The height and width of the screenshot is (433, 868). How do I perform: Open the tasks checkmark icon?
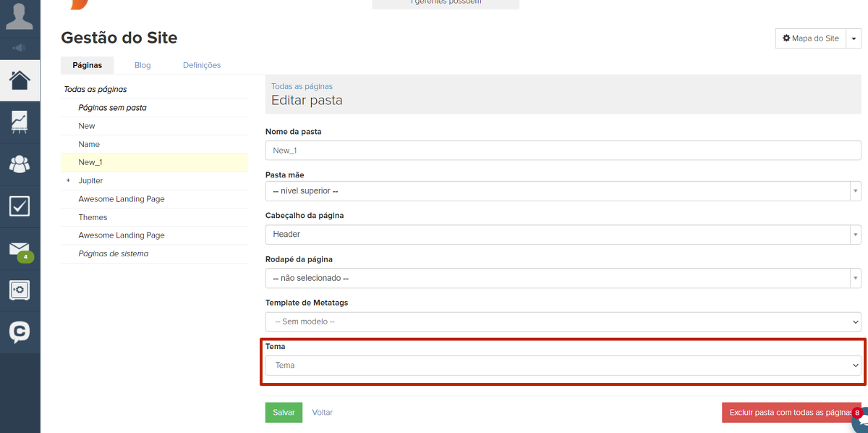(20, 206)
